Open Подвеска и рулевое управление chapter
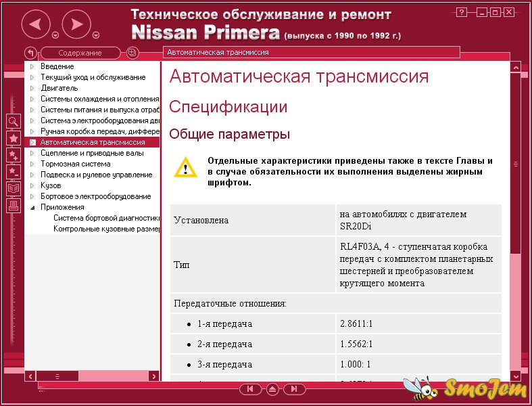 click(x=97, y=175)
